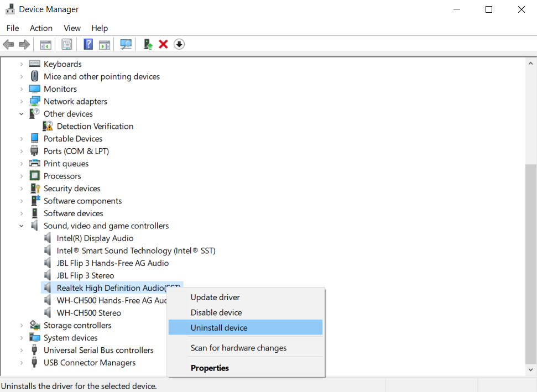Viewport: 537px width, 392px height.
Task: Click the scrollbar up arrow
Action: click(530, 64)
